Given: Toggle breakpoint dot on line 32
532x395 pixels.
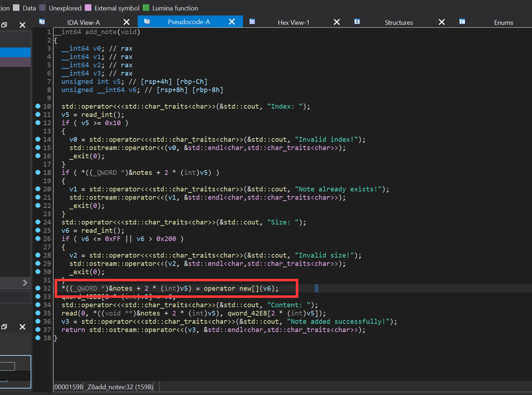Looking at the screenshot, I should pyautogui.click(x=38, y=288).
